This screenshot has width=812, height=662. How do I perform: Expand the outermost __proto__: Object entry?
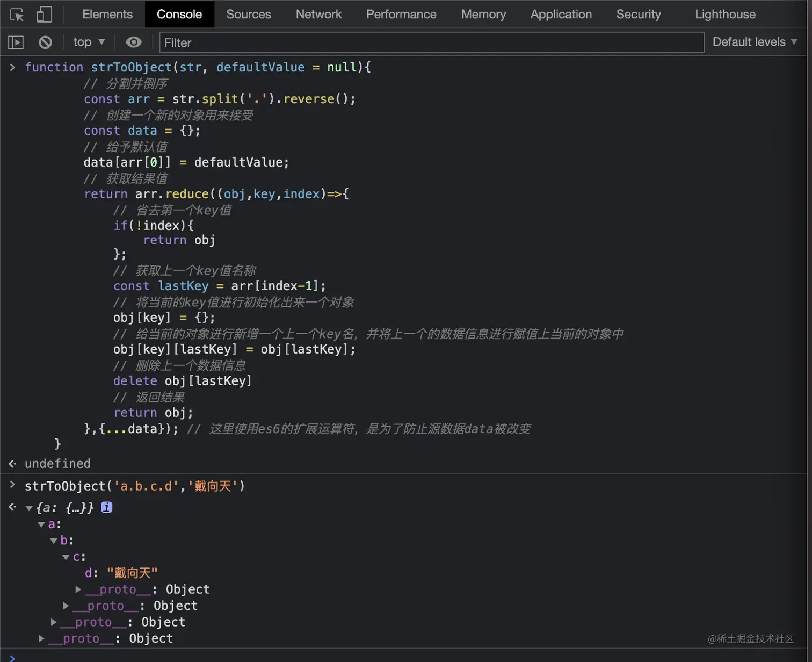tap(41, 638)
